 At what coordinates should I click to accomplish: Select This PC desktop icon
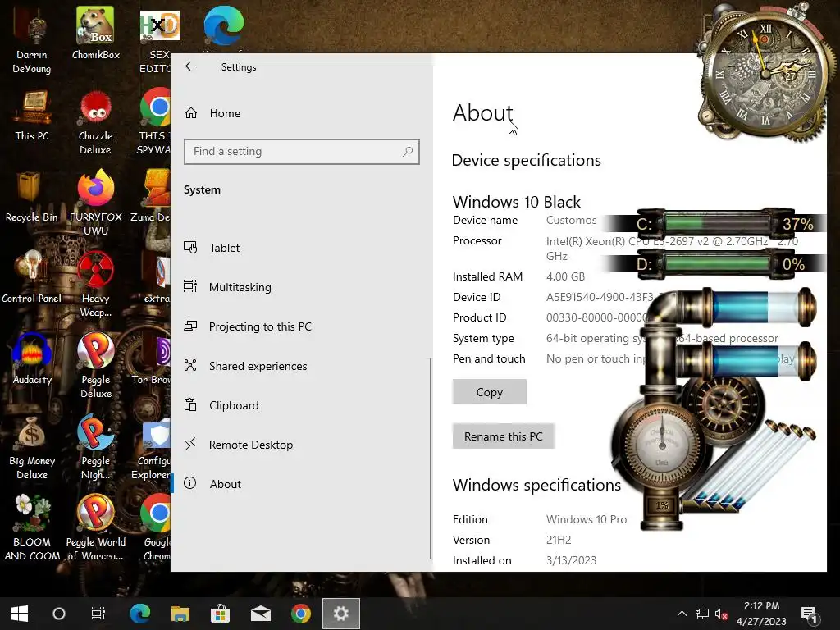point(32,116)
